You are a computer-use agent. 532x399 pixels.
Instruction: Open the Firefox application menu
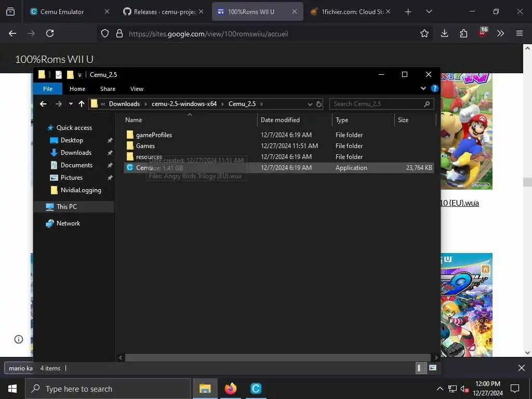point(520,33)
